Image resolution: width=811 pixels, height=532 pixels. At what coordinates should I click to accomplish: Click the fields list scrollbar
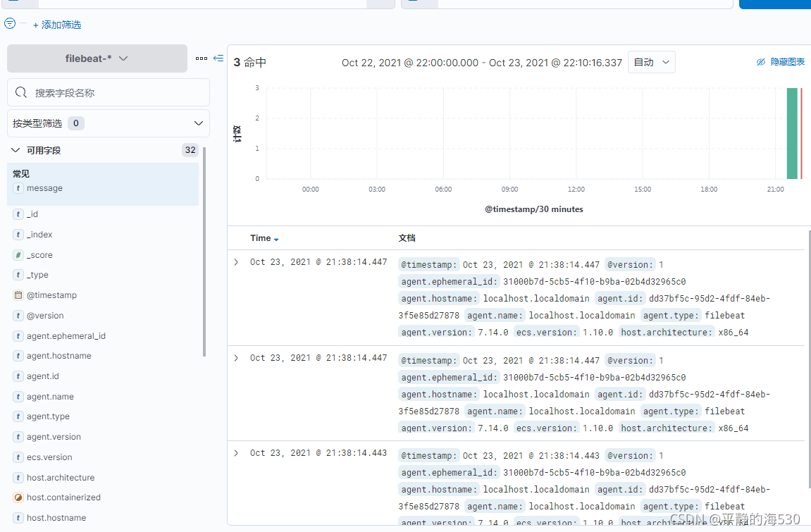pyautogui.click(x=204, y=252)
